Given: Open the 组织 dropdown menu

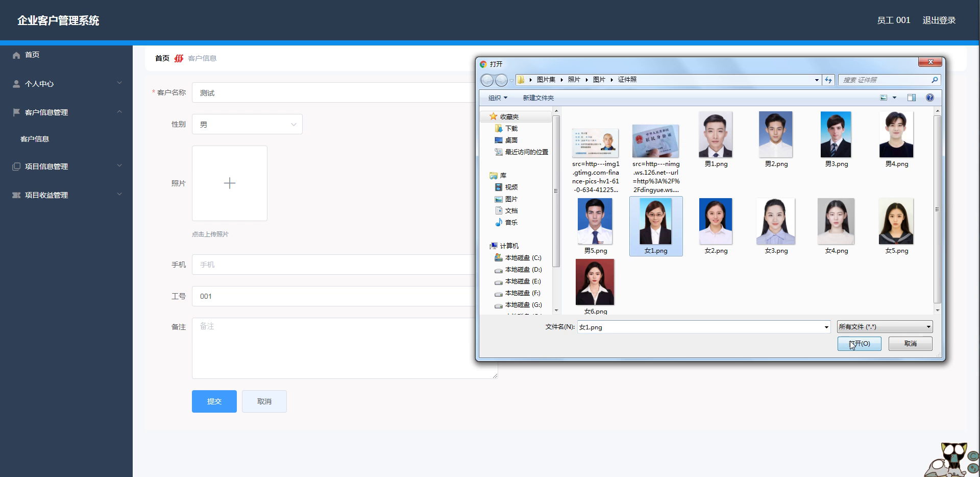Looking at the screenshot, I should (x=498, y=98).
